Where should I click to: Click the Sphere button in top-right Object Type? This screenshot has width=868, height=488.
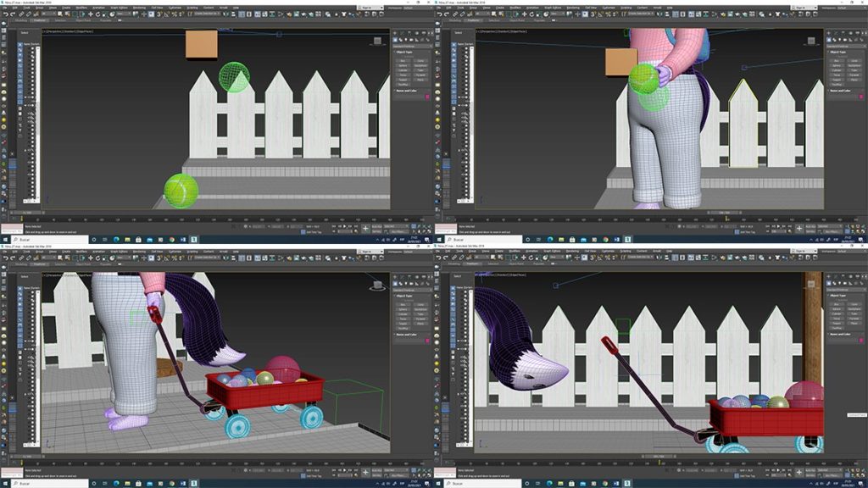coord(837,66)
